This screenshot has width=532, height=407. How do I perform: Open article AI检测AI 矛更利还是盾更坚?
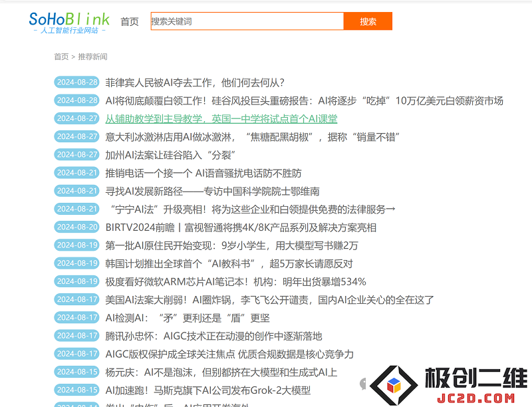pyautogui.click(x=188, y=318)
